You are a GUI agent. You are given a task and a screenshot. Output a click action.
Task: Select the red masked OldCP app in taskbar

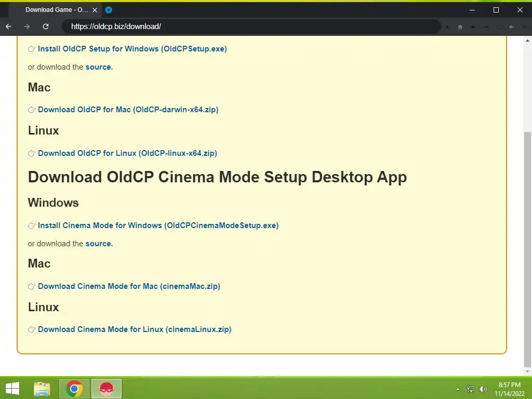click(x=106, y=389)
